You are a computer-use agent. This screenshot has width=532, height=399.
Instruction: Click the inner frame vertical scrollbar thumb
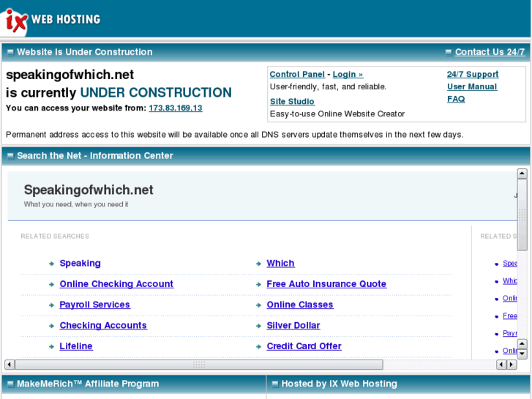pos(522,215)
